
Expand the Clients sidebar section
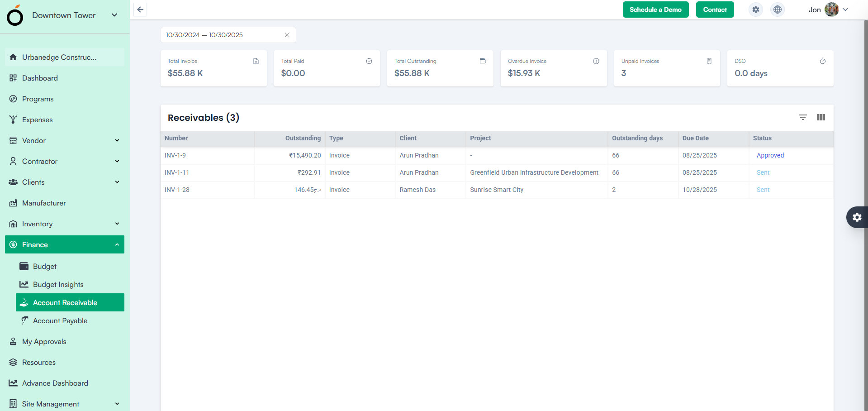pyautogui.click(x=117, y=182)
